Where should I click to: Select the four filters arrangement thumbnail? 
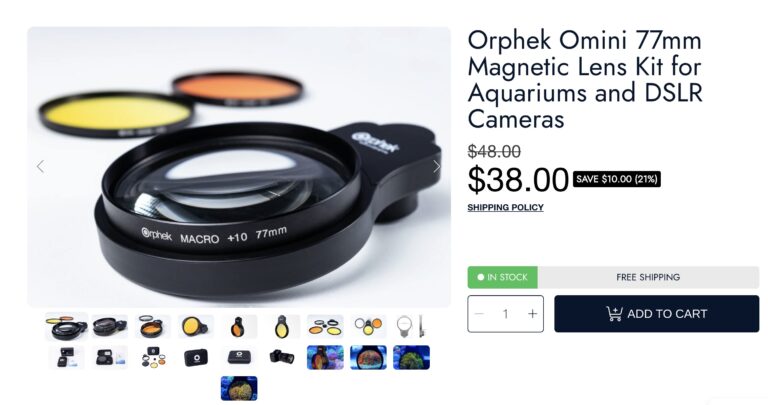325,327
